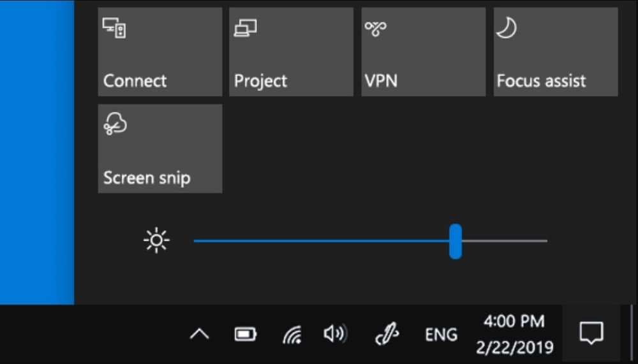Open the Project display quick action
Image resolution: width=638 pixels, height=364 pixels.
pos(292,52)
